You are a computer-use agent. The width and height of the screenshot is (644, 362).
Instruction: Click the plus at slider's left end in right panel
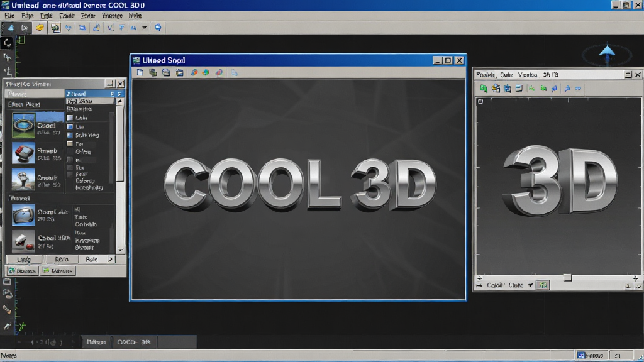pyautogui.click(x=480, y=278)
